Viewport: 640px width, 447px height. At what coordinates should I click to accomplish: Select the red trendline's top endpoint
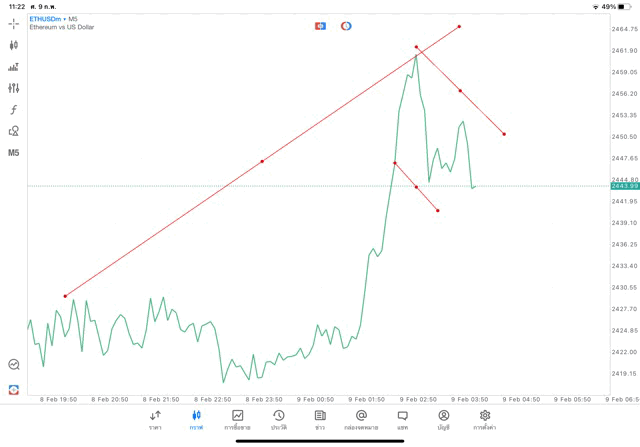(459, 26)
